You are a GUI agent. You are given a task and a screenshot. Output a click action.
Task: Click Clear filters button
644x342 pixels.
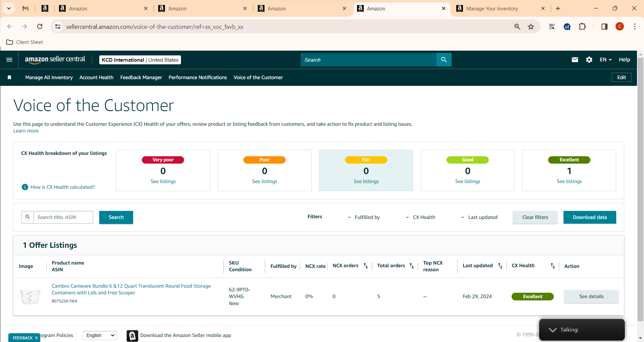(x=535, y=217)
